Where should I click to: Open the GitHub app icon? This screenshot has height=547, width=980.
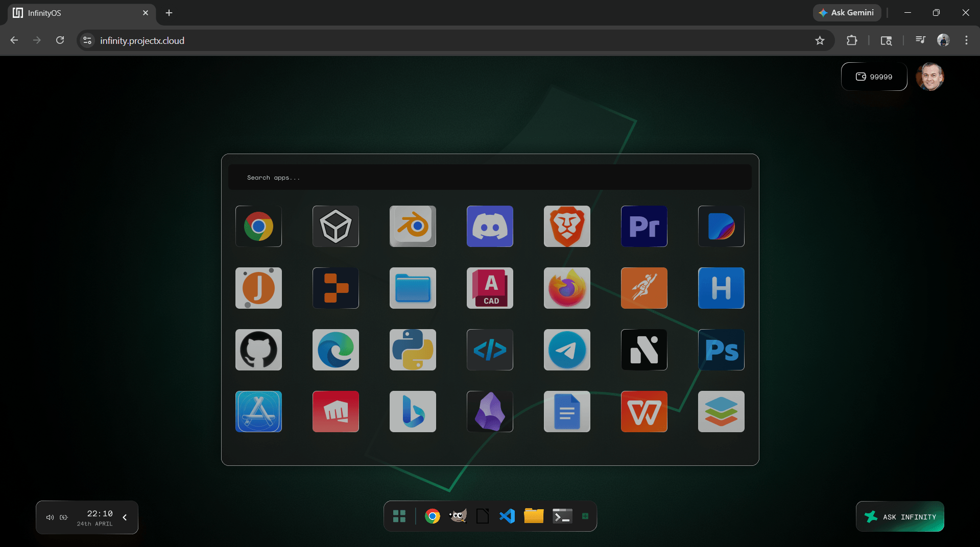258,350
